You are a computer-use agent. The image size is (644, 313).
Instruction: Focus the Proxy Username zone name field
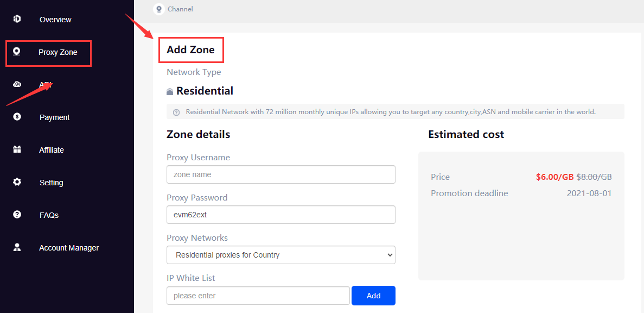[x=281, y=174]
